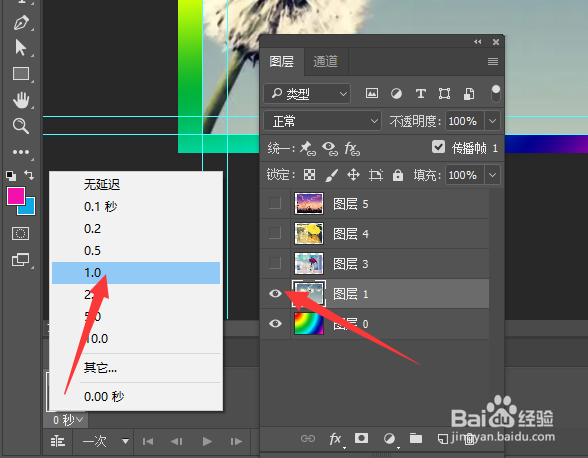588x458 pixels.
Task: Filter layers by adjustment layers icon
Action: [396, 93]
